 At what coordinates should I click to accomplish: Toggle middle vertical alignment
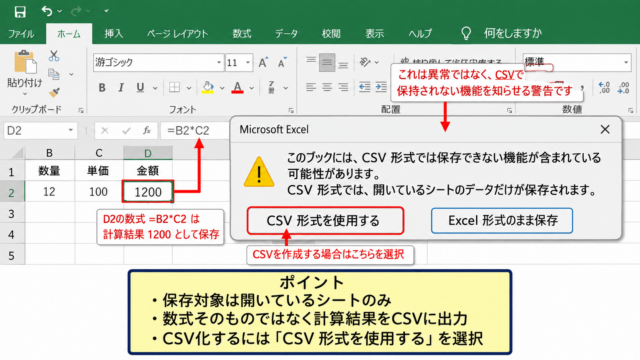point(327,62)
